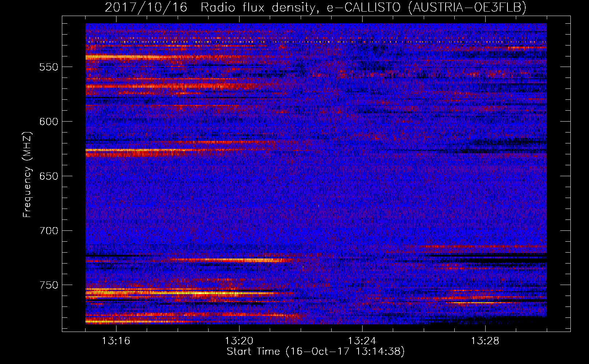Click the 650 frequency tick label
This screenshot has width=589, height=364.
coord(49,177)
